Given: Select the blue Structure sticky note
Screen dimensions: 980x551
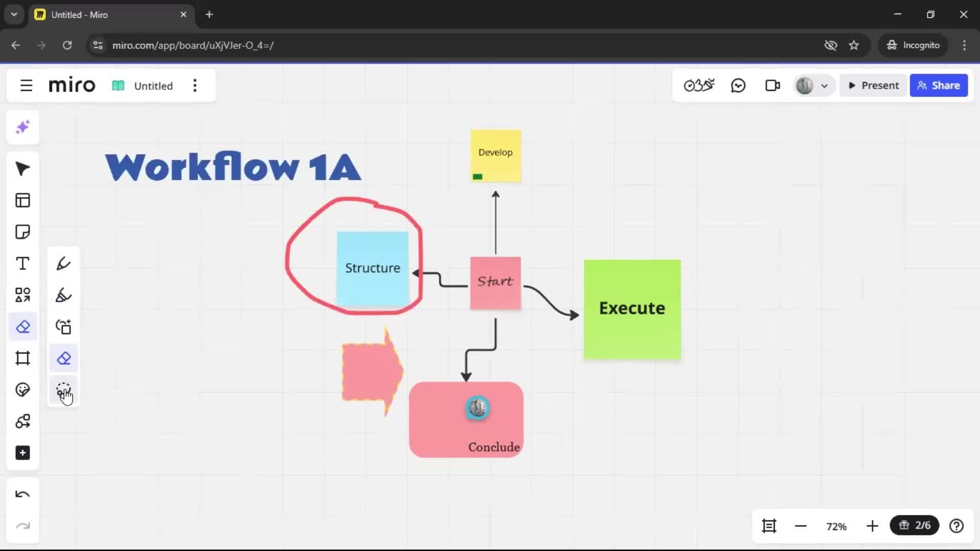Looking at the screenshot, I should click(x=373, y=269).
